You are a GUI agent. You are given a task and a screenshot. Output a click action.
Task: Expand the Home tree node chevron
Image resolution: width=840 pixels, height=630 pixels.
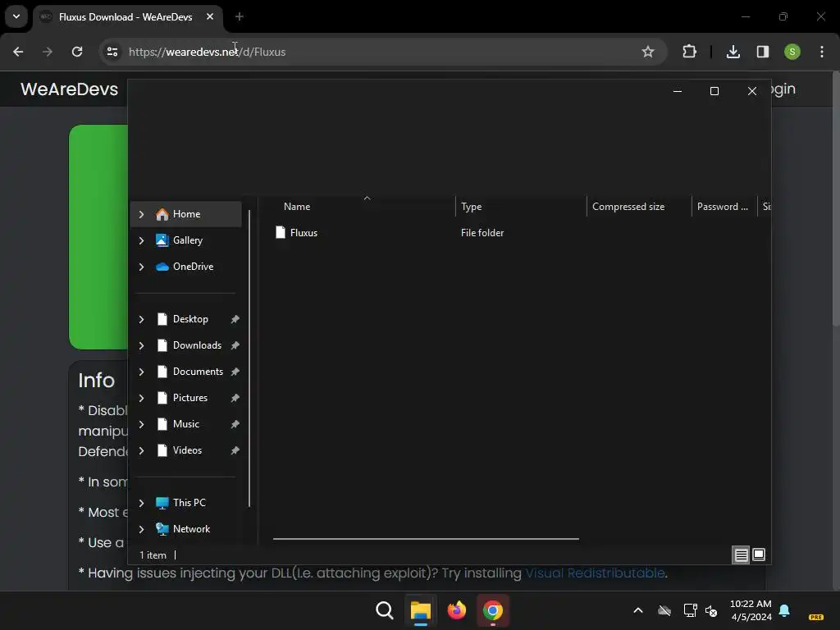(x=141, y=214)
